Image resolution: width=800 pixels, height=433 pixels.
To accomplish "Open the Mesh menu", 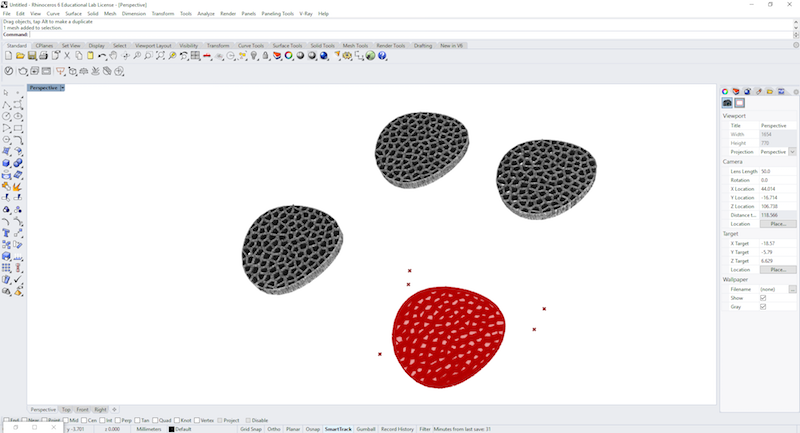I will point(110,14).
